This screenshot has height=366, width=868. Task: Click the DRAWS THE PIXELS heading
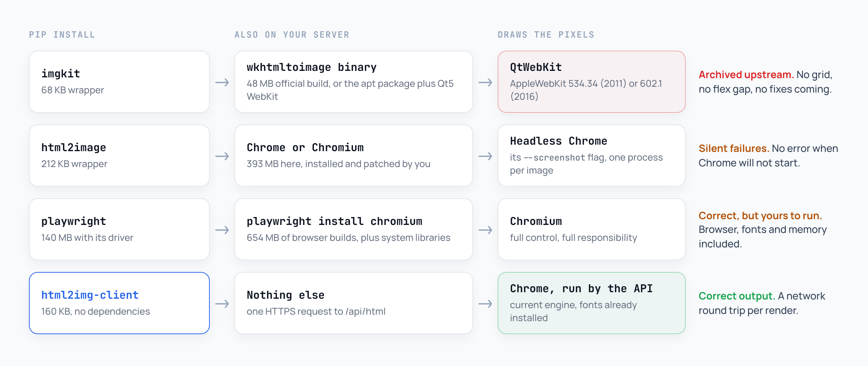click(546, 35)
